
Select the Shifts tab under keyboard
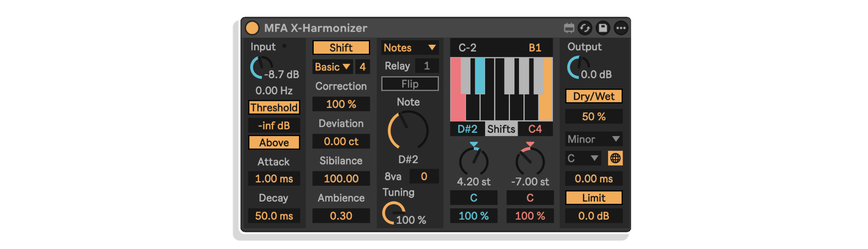501,129
